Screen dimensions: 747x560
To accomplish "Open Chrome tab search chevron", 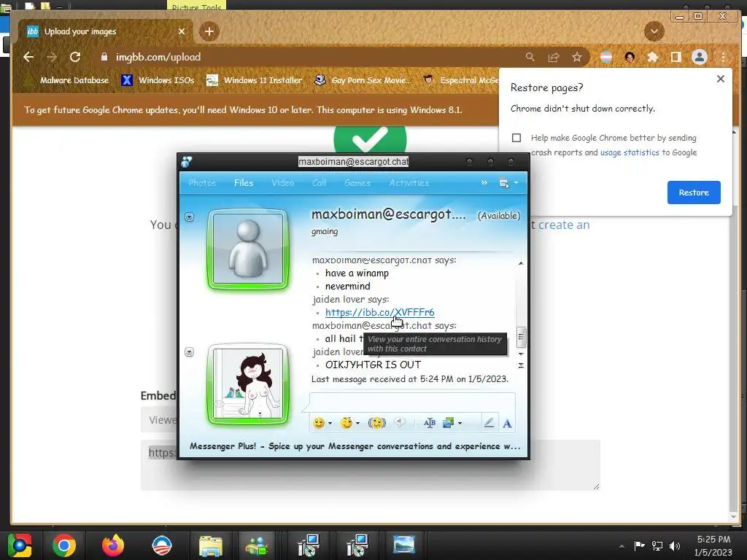I will (654, 31).
